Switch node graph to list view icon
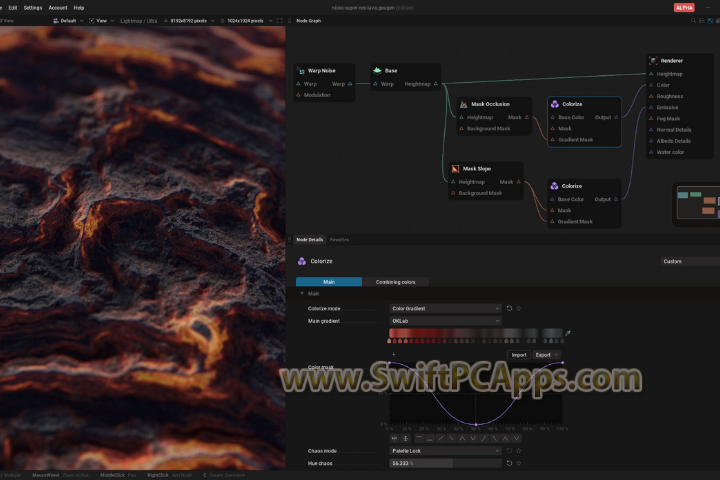The height and width of the screenshot is (480, 720). 702,21
